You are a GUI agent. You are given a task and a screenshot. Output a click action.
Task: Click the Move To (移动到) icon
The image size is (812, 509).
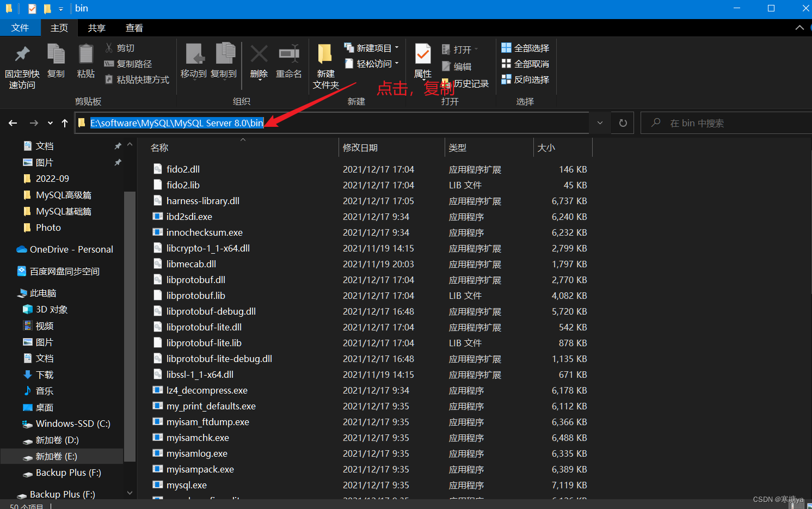click(194, 54)
